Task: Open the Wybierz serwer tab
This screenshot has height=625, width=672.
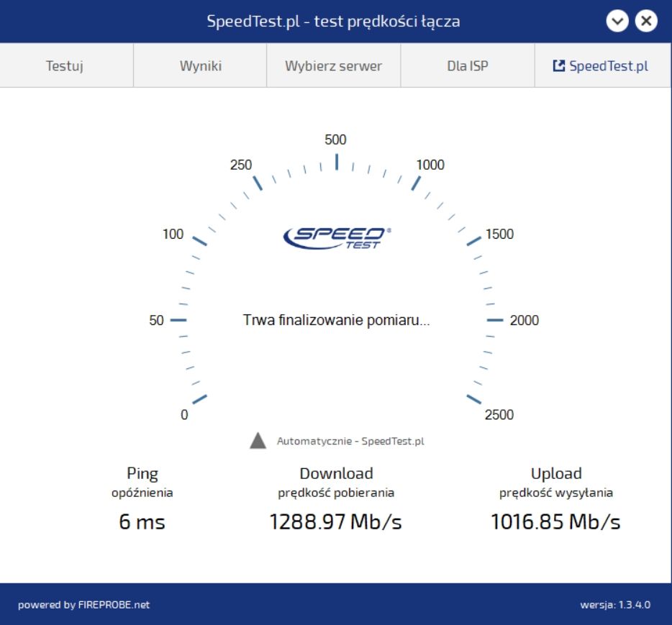Action: [333, 65]
